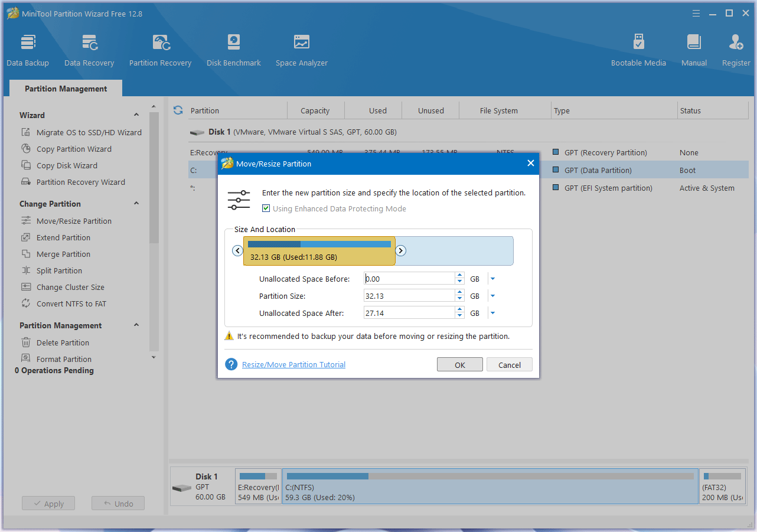Click the left arrow on partition size bar
The height and width of the screenshot is (532, 757).
pyautogui.click(x=238, y=251)
